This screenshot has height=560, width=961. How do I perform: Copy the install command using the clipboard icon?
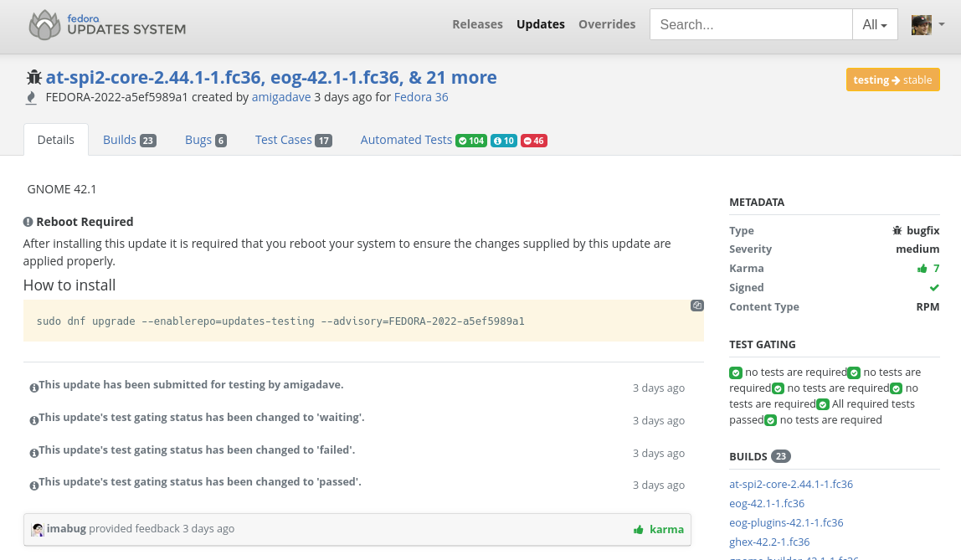click(697, 305)
